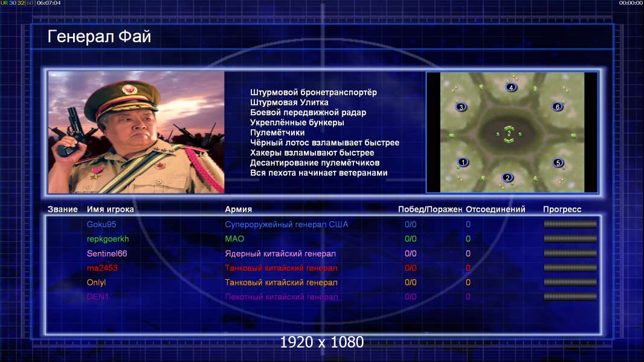
Task: Click ma2453's 'Танковый китайский генерал' entry
Action: [x=281, y=268]
